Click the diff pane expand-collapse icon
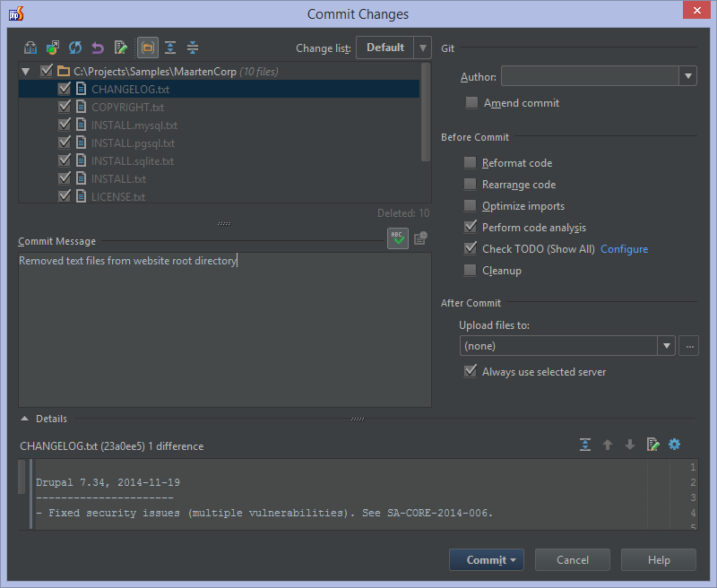Screen dimensions: 717x588 click(585, 445)
